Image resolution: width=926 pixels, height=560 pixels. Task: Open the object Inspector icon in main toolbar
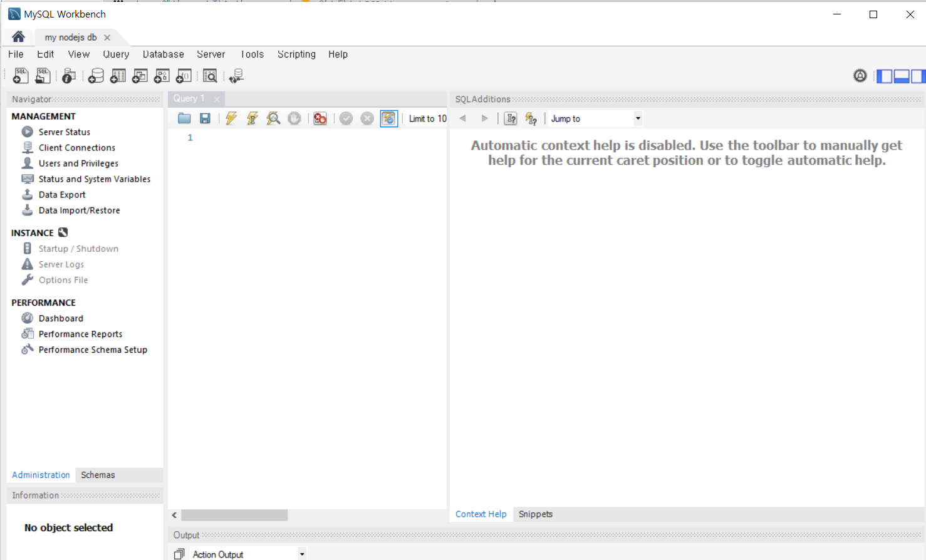tap(69, 76)
